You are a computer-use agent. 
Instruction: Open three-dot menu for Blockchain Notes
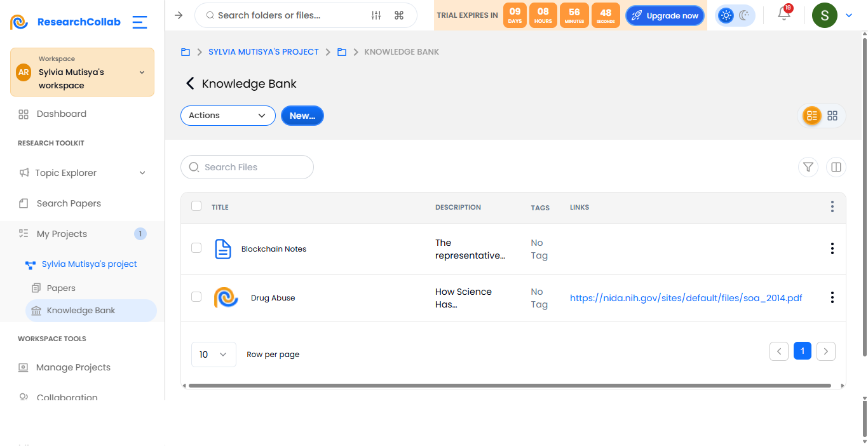(832, 248)
